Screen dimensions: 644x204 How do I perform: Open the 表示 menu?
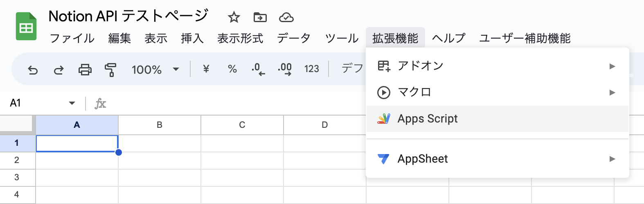156,38
